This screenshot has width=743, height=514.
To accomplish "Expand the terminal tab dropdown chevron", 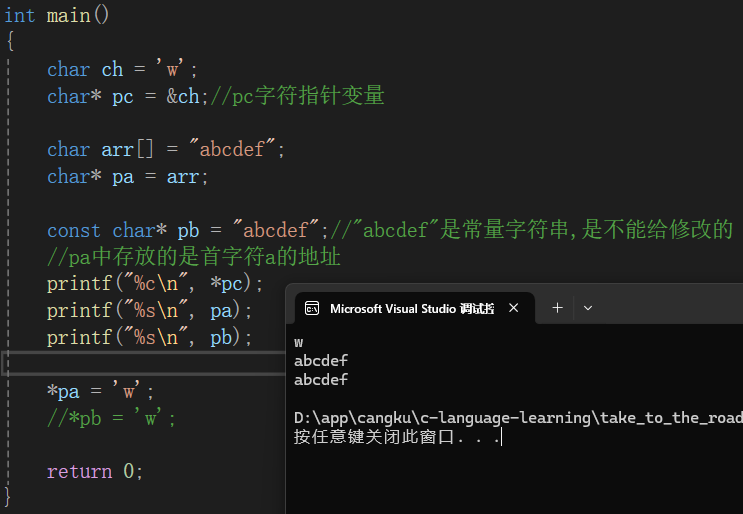I will click(588, 308).
